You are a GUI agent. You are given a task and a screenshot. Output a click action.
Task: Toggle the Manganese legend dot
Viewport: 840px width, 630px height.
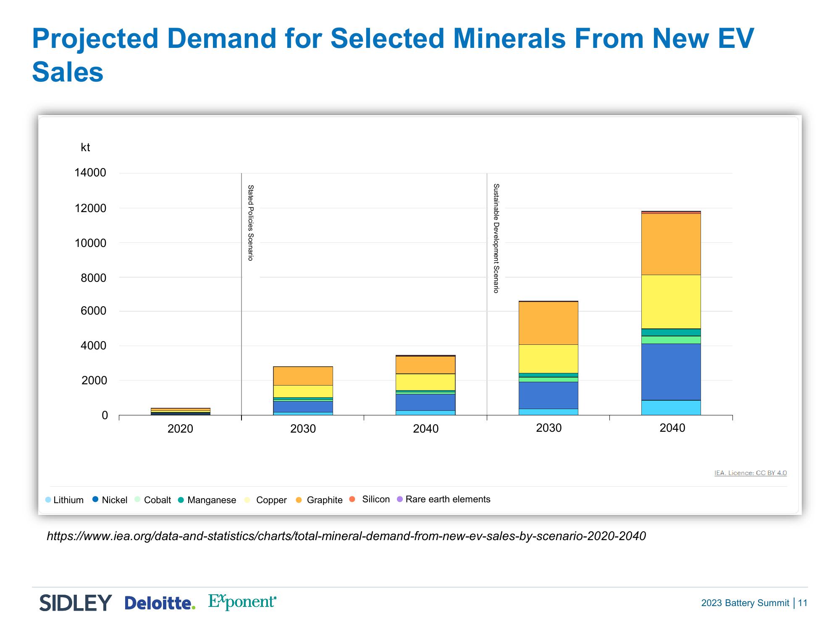point(181,500)
